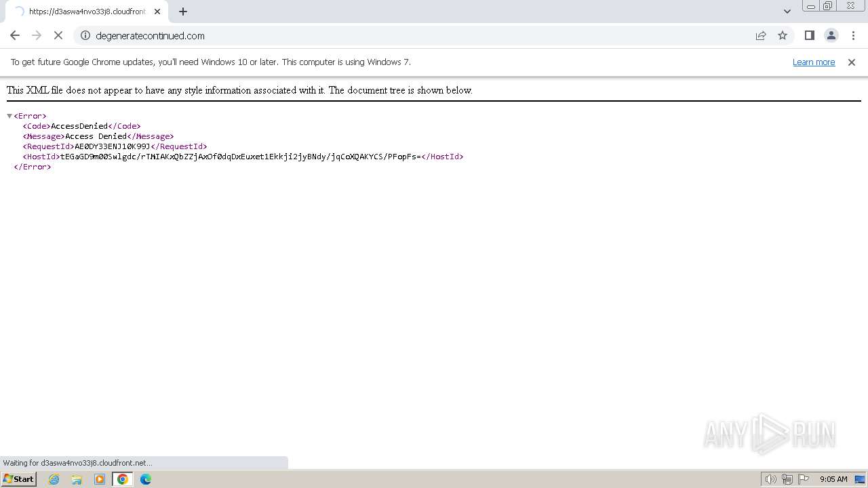Click the address bar showing degeneratecontinued.com
Viewport: 868px width, 488px height.
(x=420, y=35)
